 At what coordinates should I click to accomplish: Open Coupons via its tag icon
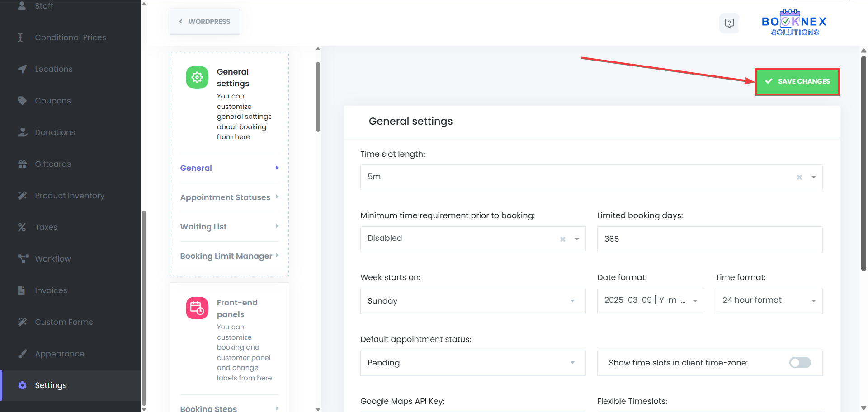click(22, 100)
